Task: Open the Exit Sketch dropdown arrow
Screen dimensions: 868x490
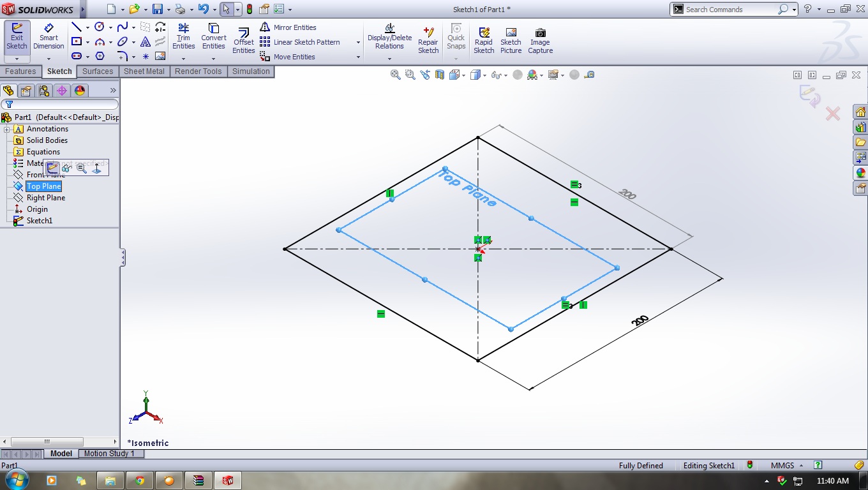Action: [x=17, y=59]
